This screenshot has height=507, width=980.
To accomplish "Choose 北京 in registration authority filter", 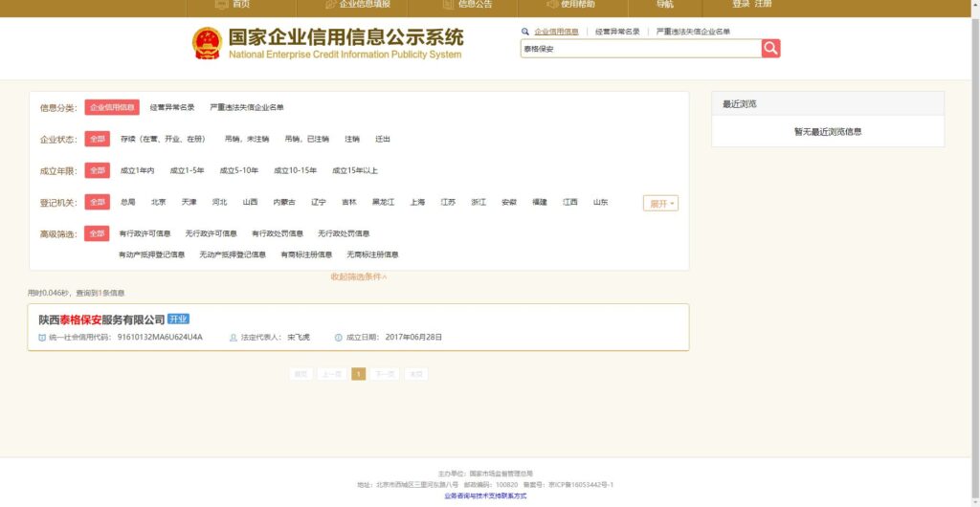I will [x=158, y=203].
